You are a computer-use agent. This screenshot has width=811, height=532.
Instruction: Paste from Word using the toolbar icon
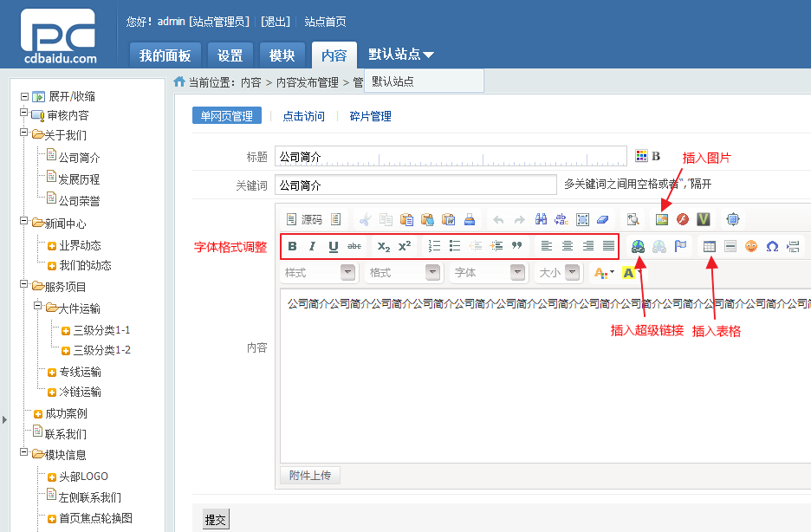point(449,220)
